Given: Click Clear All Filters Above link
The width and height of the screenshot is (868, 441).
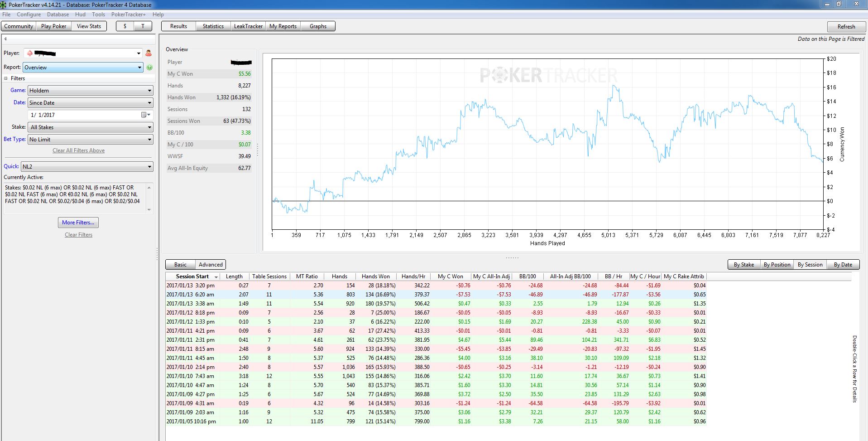Looking at the screenshot, I should (x=78, y=150).
